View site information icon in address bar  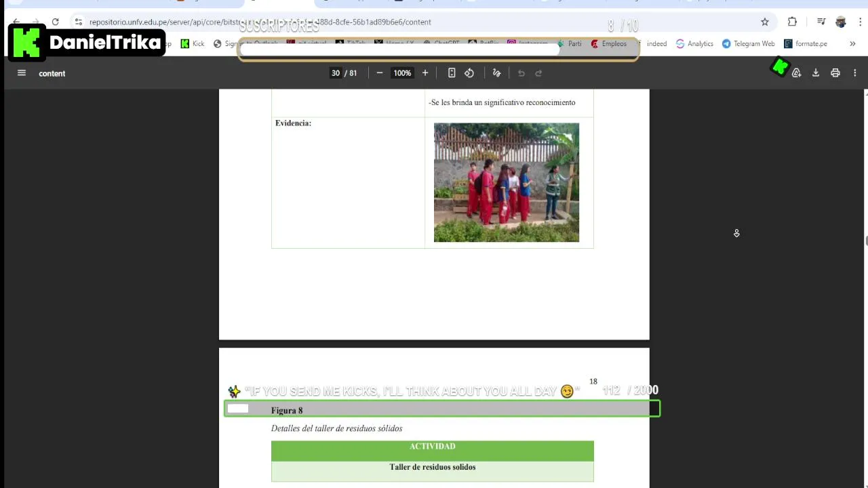(79, 22)
